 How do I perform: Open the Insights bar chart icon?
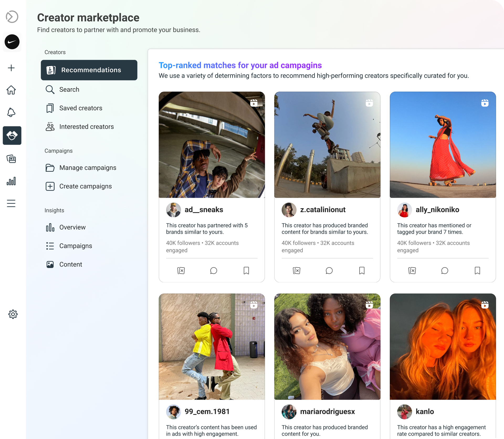11,181
